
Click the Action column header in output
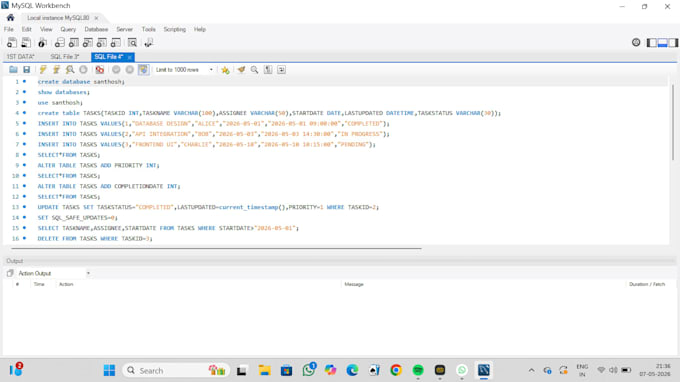[x=66, y=284]
